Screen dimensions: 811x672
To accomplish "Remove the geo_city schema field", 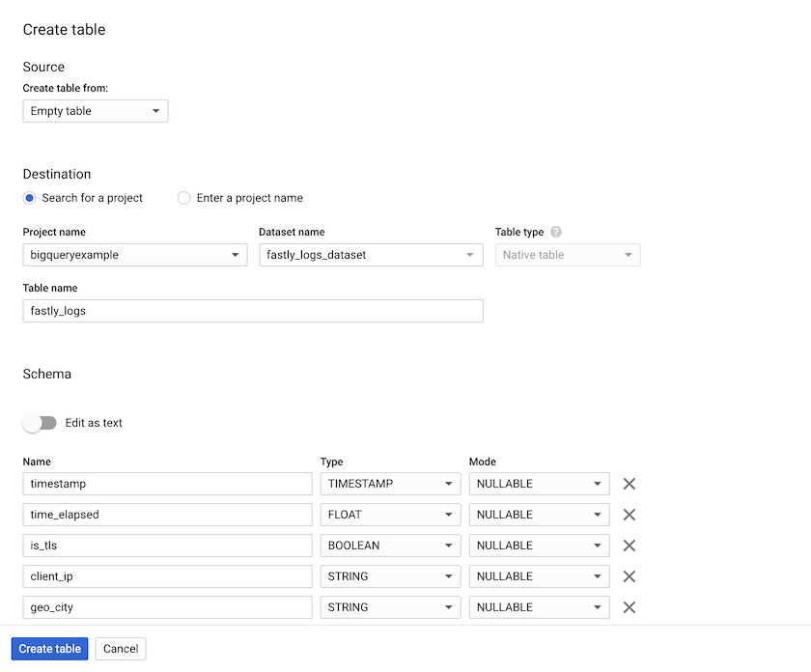I will (629, 606).
